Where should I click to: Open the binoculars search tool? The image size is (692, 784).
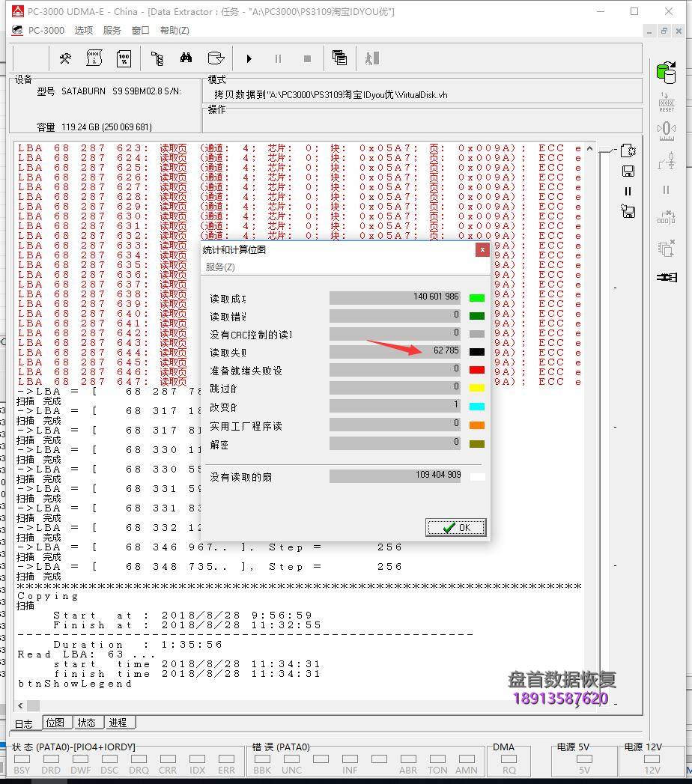click(x=186, y=58)
